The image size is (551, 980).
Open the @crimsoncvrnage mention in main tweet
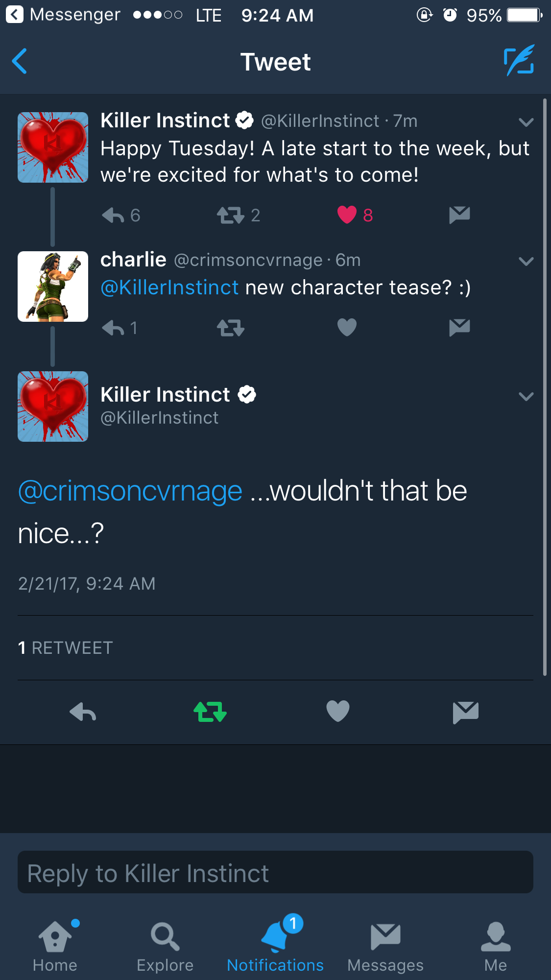click(130, 491)
